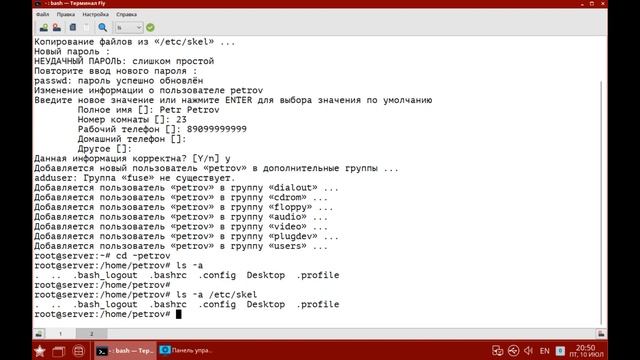Image resolution: width=640 pixels, height=360 pixels.
Task: Open the star Start menu on taskbar
Action: pyautogui.click(x=40, y=351)
